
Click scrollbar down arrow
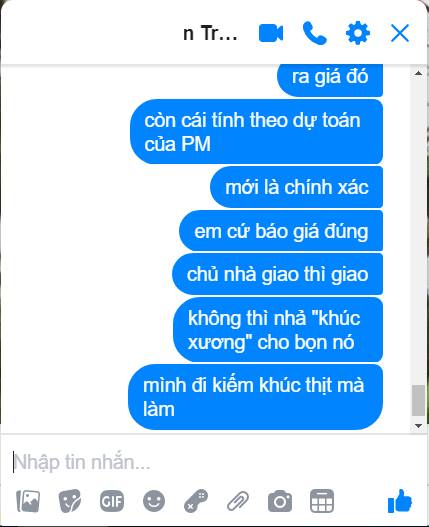(418, 425)
